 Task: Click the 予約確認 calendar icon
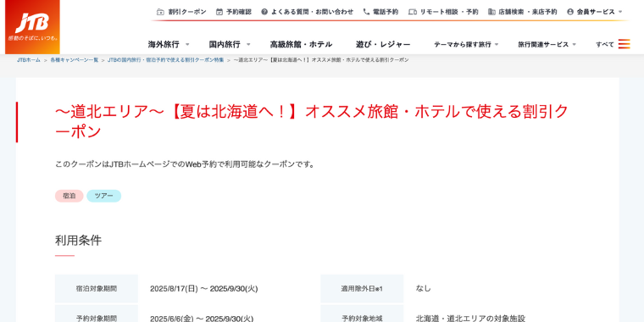[x=219, y=12]
